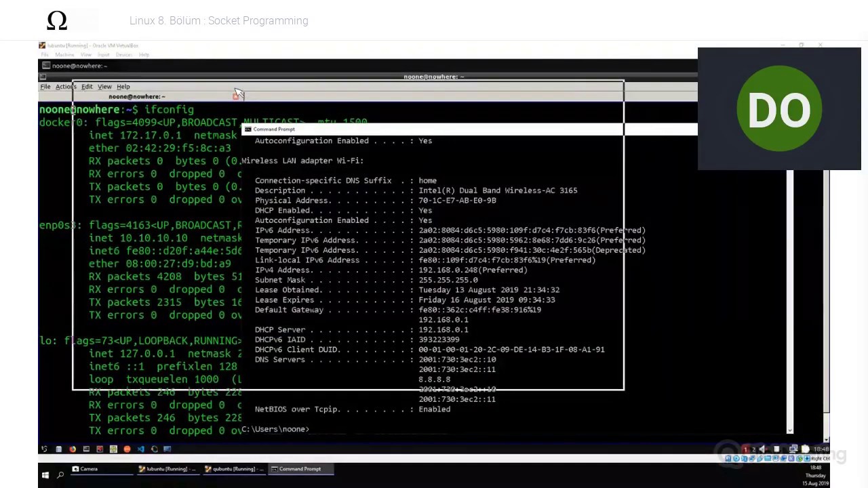Click the 18:48 clock in the lubuntu panel

tap(821, 449)
